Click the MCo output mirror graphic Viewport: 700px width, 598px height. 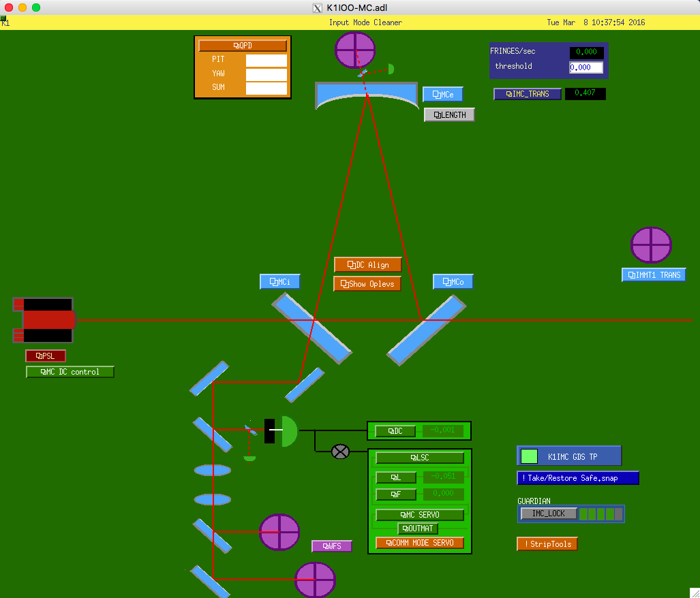[427, 330]
